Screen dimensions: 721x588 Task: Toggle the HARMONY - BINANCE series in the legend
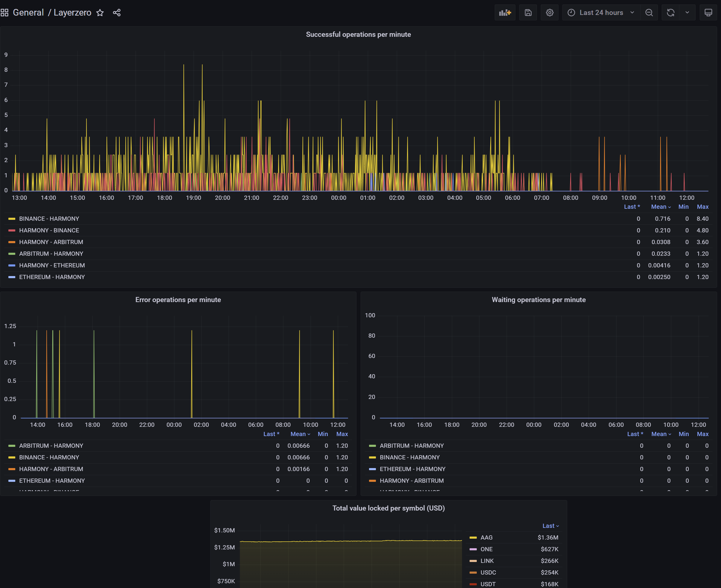point(49,230)
